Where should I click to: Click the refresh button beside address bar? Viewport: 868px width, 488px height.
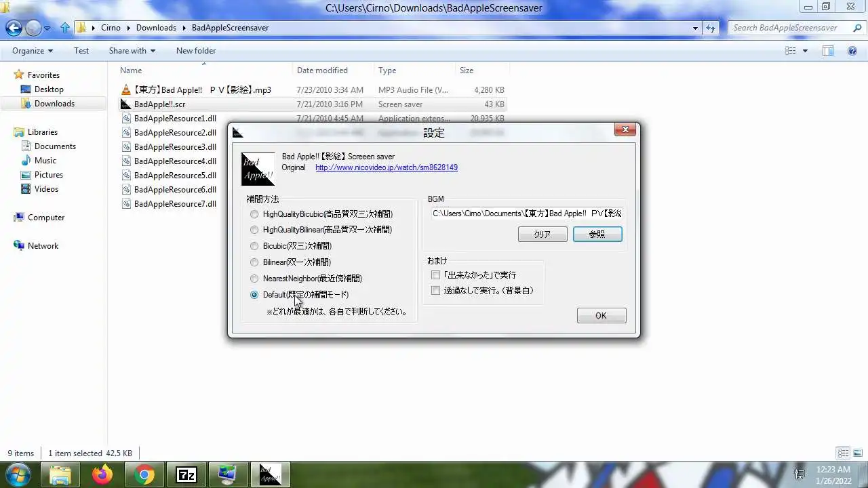(x=711, y=28)
